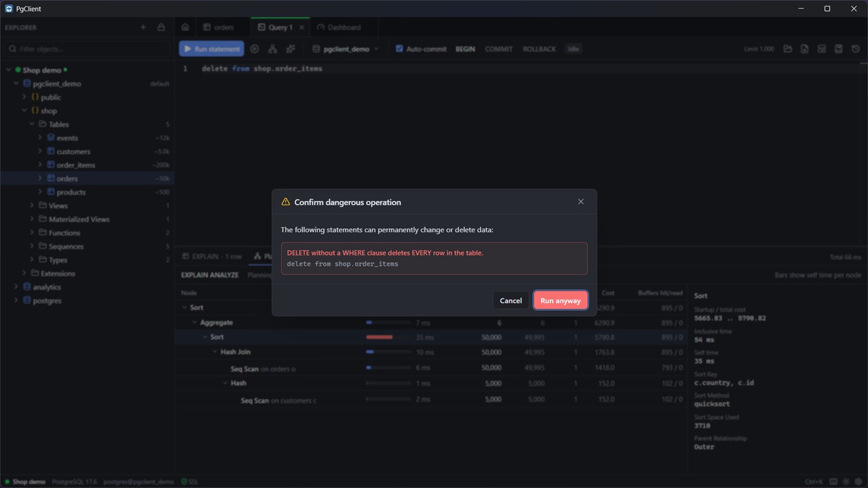Viewport: 868px width, 488px height.
Task: Open the Home tab icon
Action: pyautogui.click(x=185, y=27)
